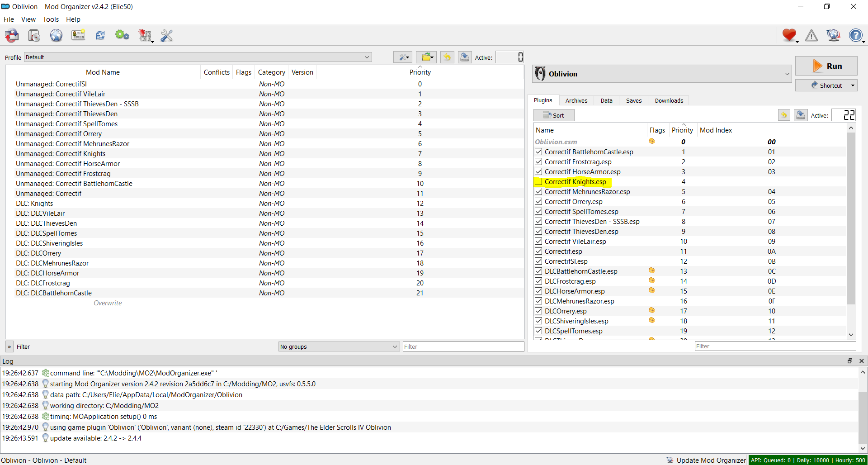Click the plugin list vertical scrollbar
The height and width of the screenshot is (465, 868).
(851, 218)
